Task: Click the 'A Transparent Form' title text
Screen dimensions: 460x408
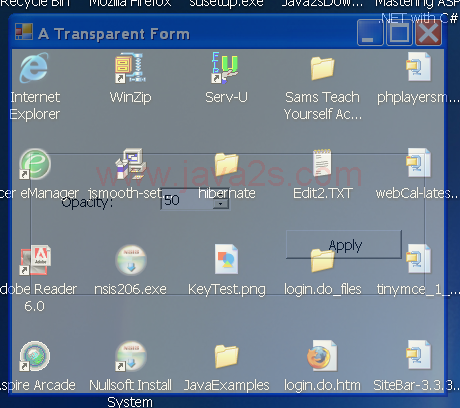Action: pyautogui.click(x=114, y=34)
